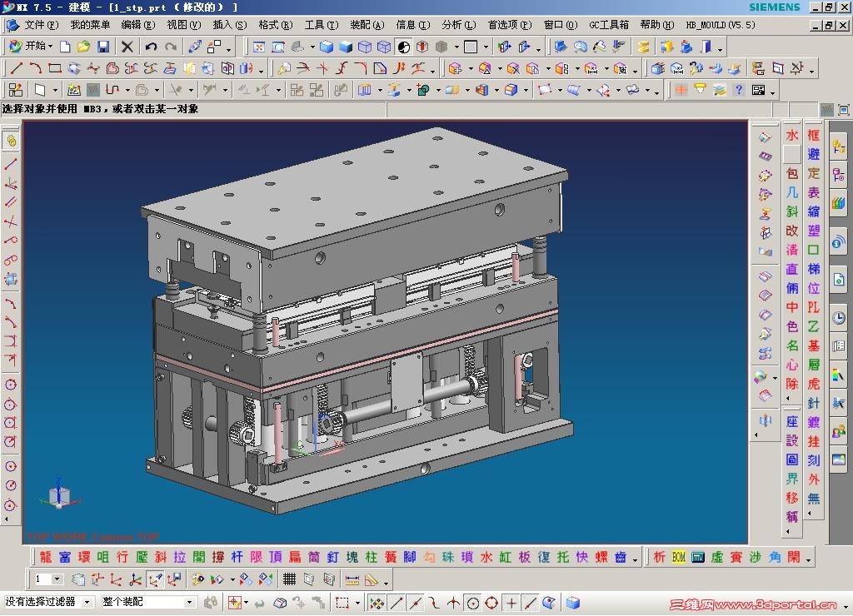The height and width of the screenshot is (616, 853).
Task: Select the Fit view icon
Action: click(x=258, y=47)
